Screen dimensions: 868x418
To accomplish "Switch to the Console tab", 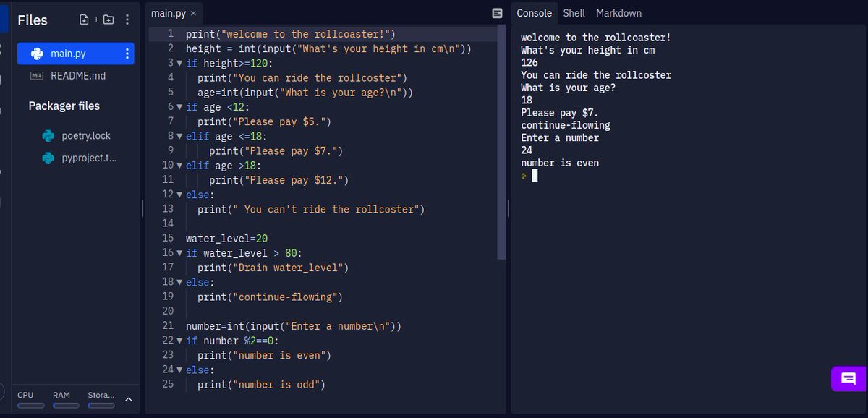I will (x=534, y=13).
